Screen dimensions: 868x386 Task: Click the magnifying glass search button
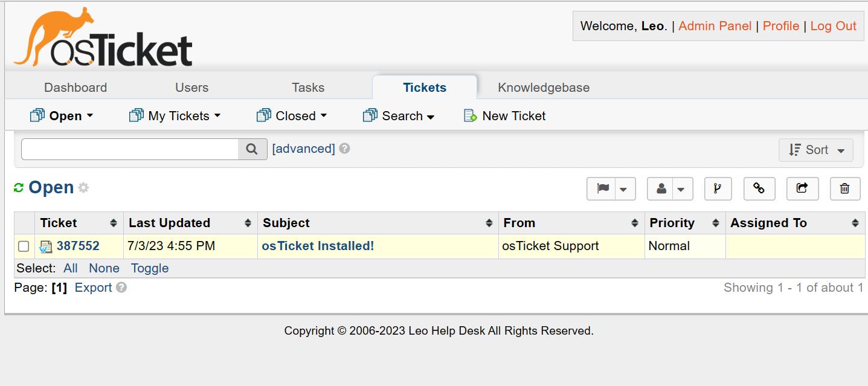[x=252, y=149]
